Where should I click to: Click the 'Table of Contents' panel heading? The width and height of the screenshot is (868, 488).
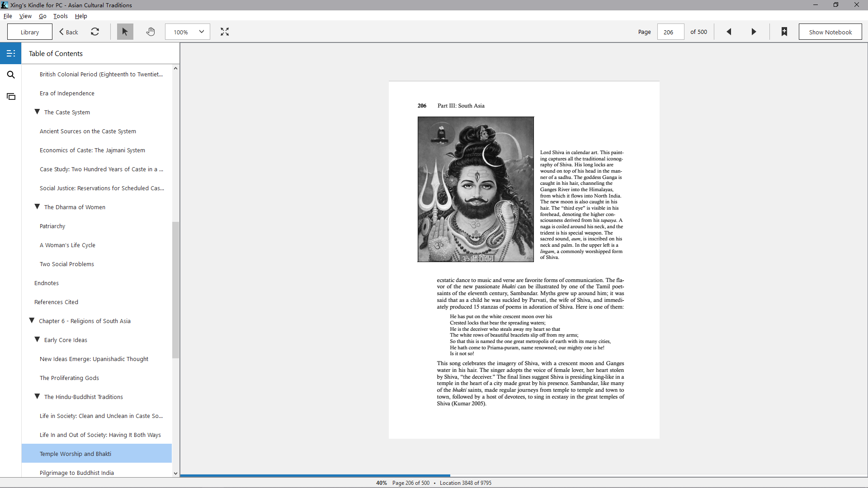tap(56, 53)
